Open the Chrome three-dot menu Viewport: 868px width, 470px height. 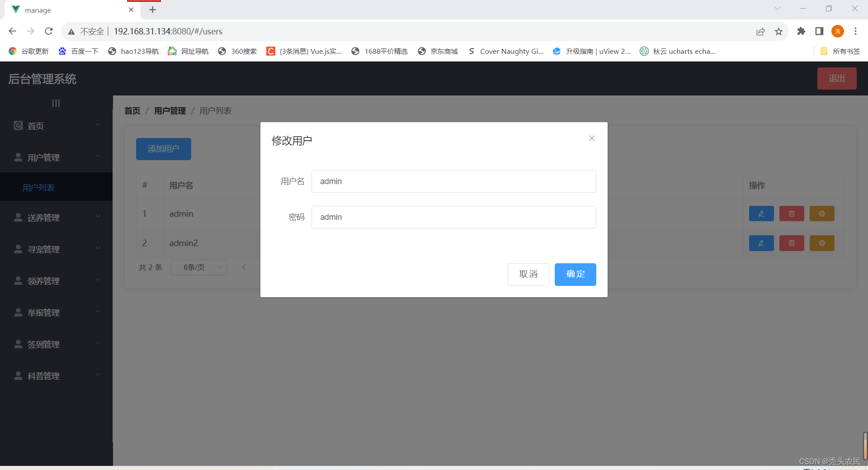(x=855, y=31)
